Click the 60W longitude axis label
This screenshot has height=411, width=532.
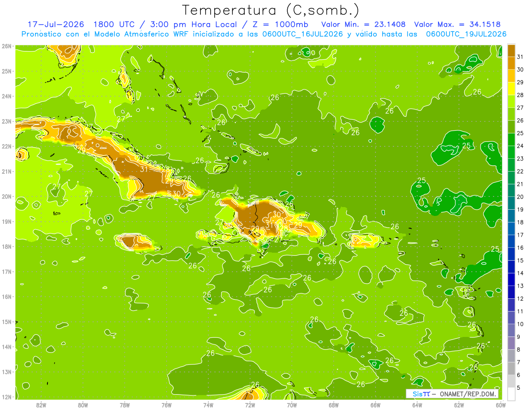click(x=501, y=405)
